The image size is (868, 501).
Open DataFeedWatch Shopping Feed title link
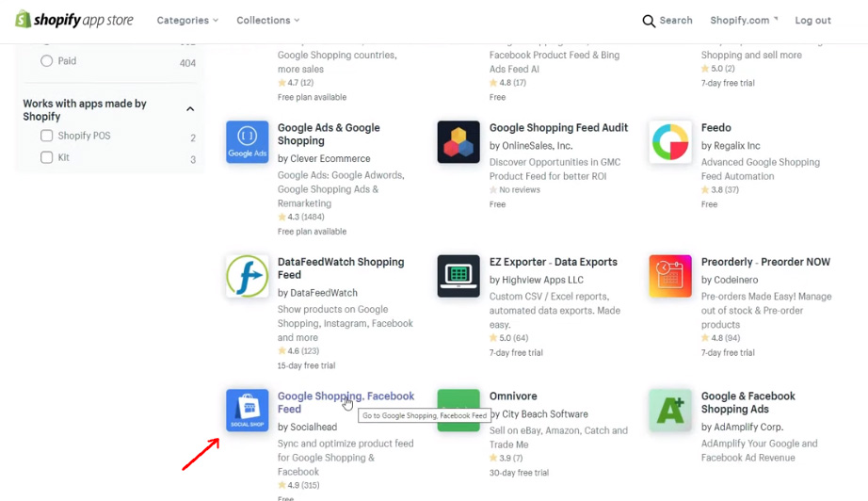point(341,268)
